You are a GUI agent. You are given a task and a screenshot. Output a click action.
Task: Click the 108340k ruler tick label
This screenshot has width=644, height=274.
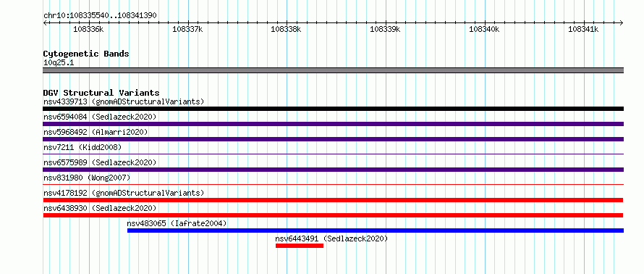(484, 29)
